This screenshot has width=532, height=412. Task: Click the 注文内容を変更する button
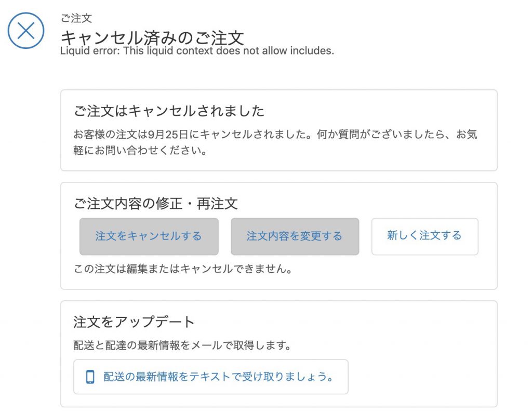[x=295, y=236]
